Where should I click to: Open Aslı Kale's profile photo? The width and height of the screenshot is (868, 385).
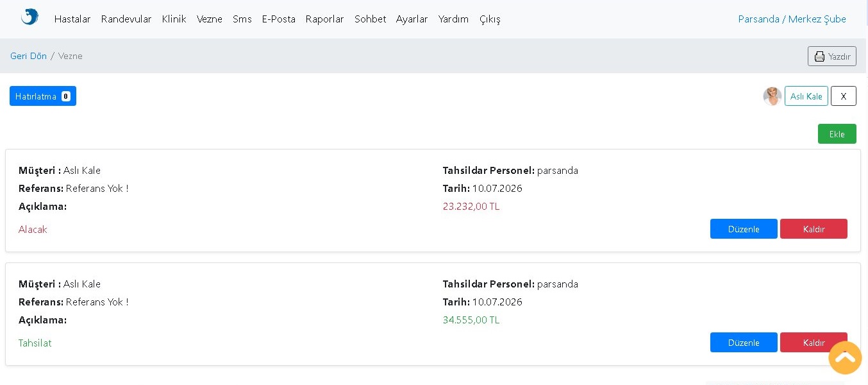[772, 96]
